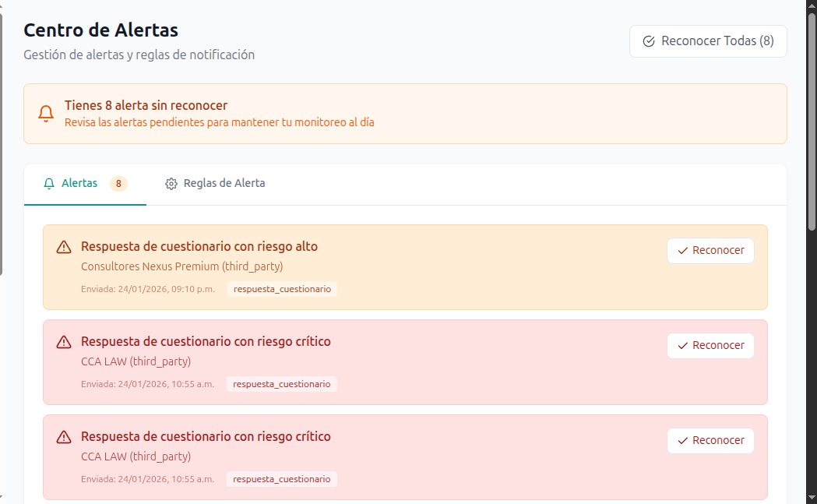This screenshot has height=504, width=817.
Task: Click the warning triangle on the Consultores Nexus Premium alert
Action: pyautogui.click(x=63, y=247)
